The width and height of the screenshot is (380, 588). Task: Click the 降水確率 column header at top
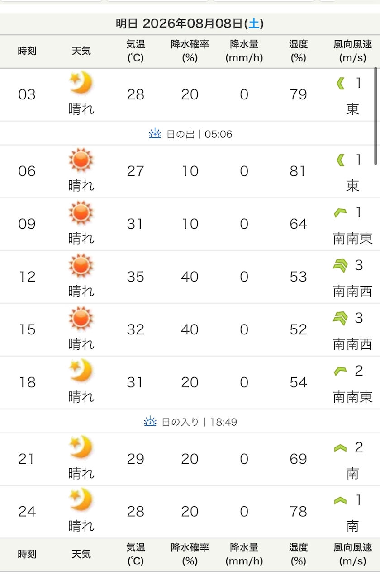pos(190,51)
